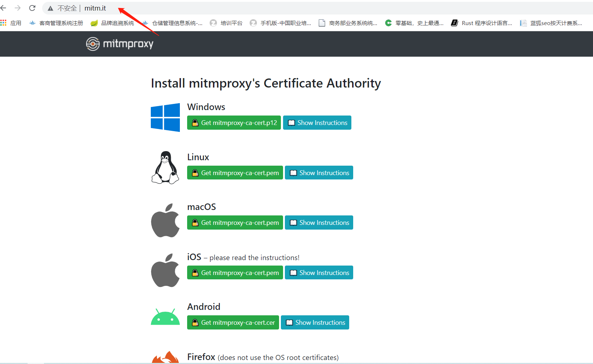Open the 仓储管理信息系统 bookmark
This screenshot has width=593, height=364.
(x=172, y=23)
